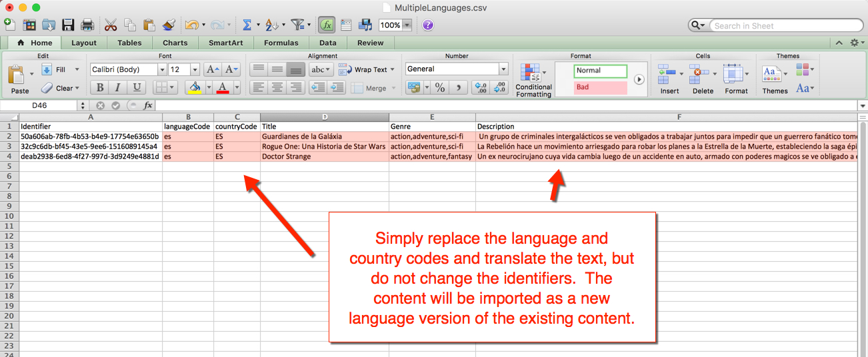Open Excel Help question mark
Screen dimensions: 868x357
point(428,25)
